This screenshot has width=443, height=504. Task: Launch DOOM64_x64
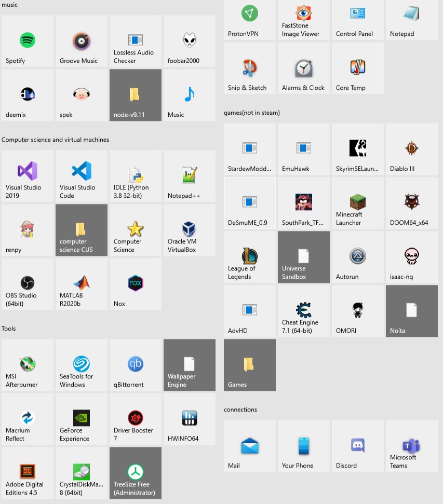coord(412,203)
